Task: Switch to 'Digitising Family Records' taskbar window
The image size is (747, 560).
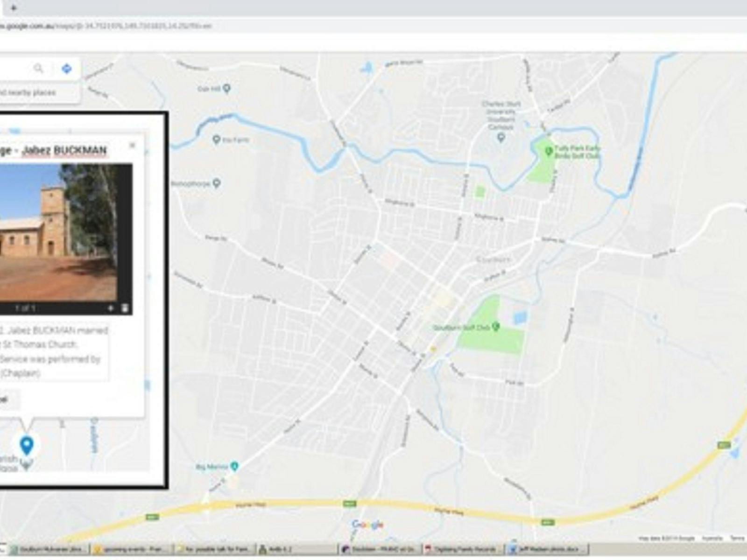Action: point(462,549)
